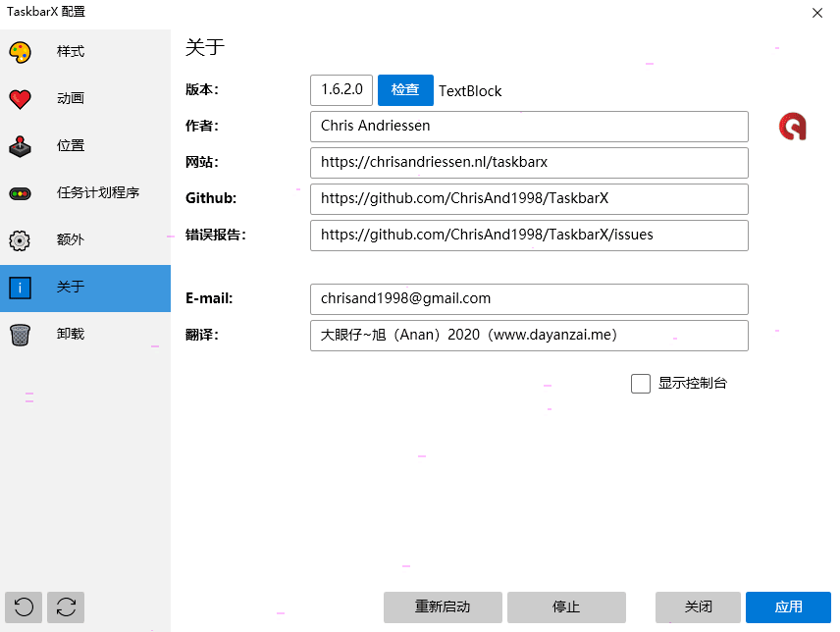Click the 应用 button
The height and width of the screenshot is (632, 840).
(788, 606)
